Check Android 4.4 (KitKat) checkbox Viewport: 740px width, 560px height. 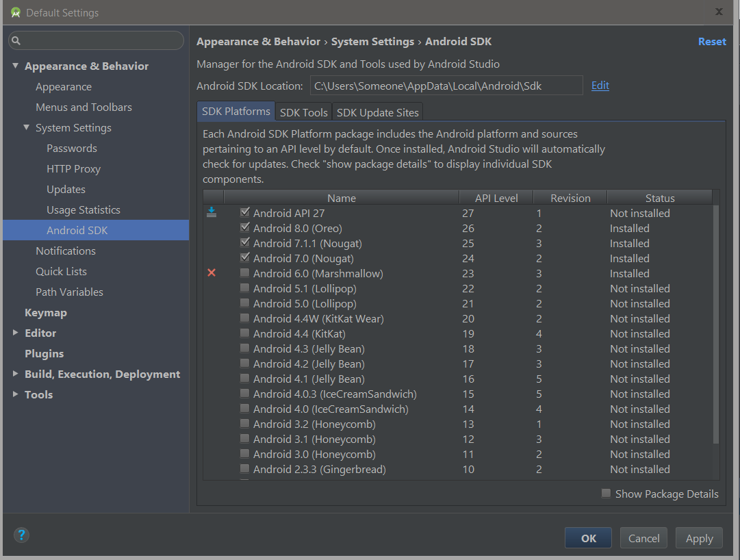(x=244, y=333)
